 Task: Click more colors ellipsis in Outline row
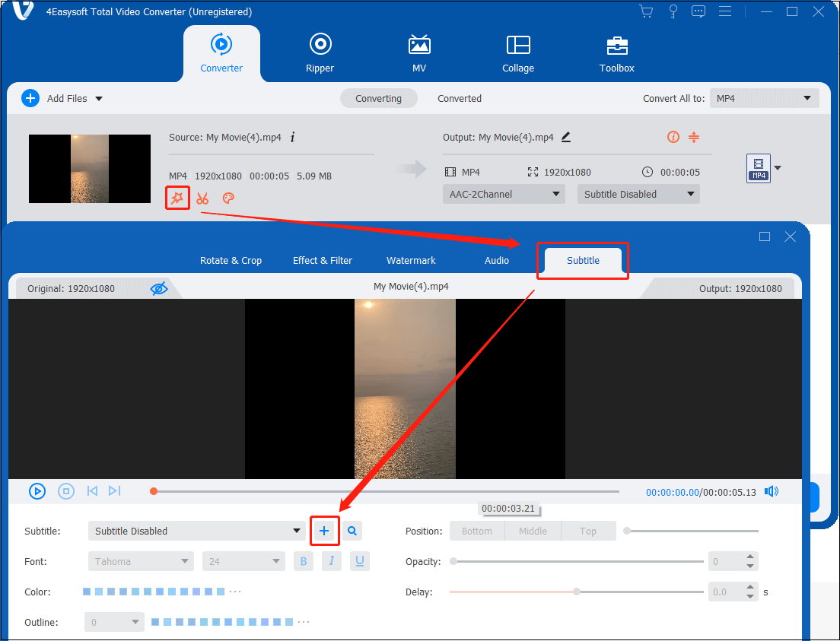coord(304,622)
